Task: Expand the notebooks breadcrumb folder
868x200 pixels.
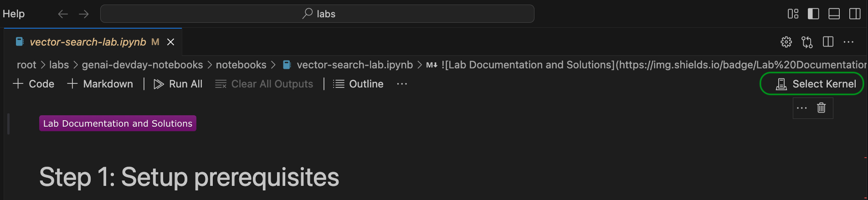Action: [x=241, y=65]
